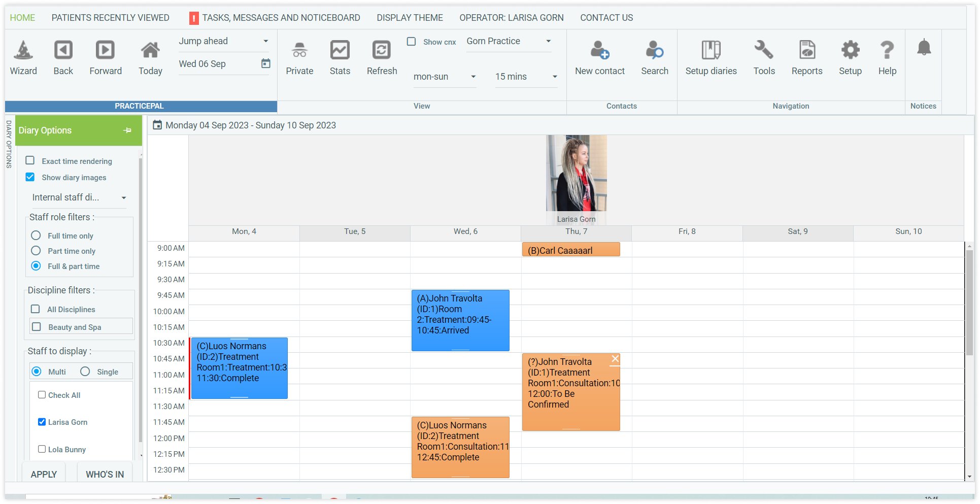Open Contact Us
The width and height of the screenshot is (980, 504).
[606, 18]
